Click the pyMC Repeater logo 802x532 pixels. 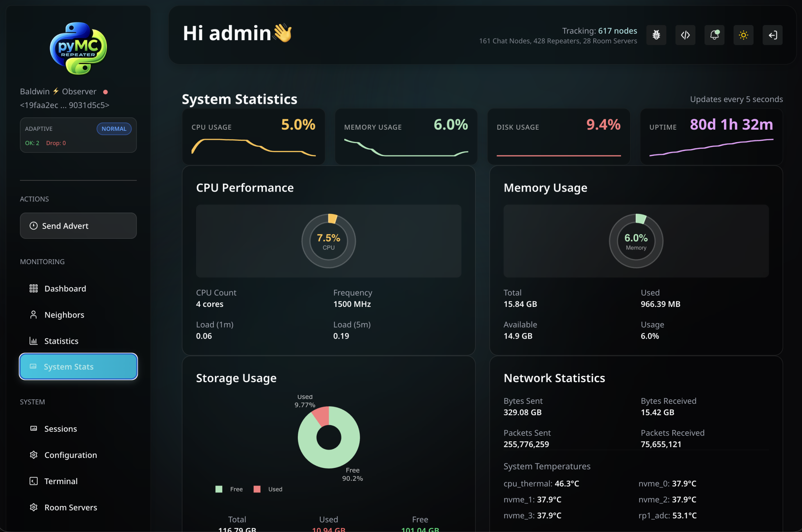(79, 48)
